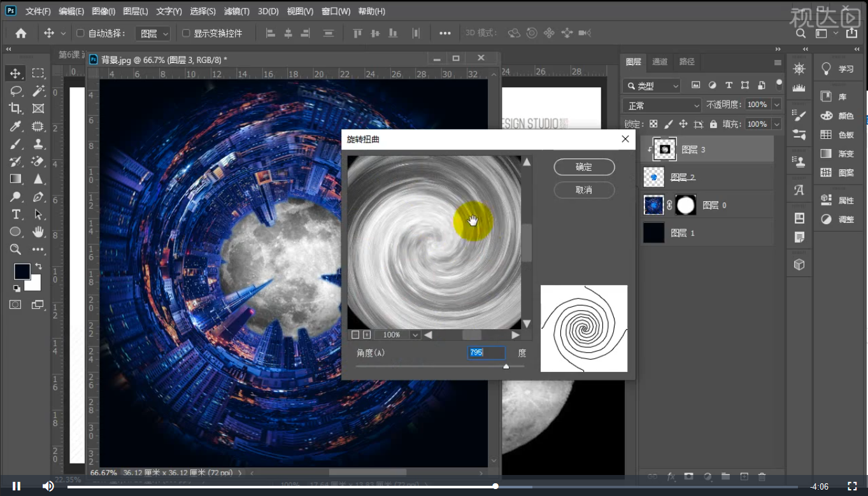Viewport: 868px width, 496px height.
Task: Click the 角度 value input field
Action: [x=487, y=353]
